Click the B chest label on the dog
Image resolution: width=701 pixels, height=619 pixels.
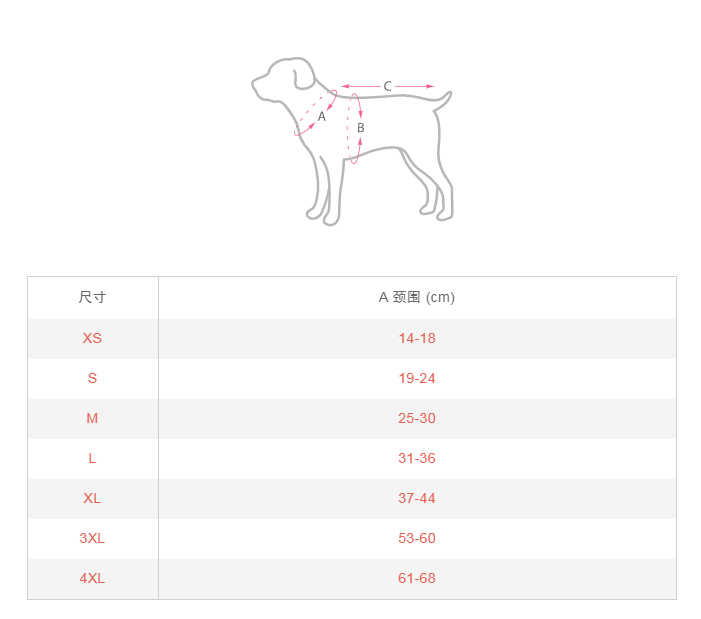361,128
